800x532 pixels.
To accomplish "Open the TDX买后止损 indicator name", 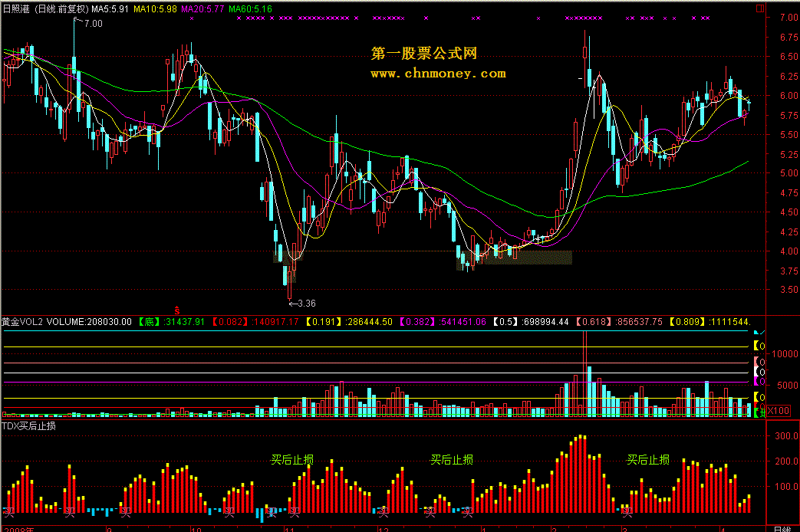I will tap(29, 426).
